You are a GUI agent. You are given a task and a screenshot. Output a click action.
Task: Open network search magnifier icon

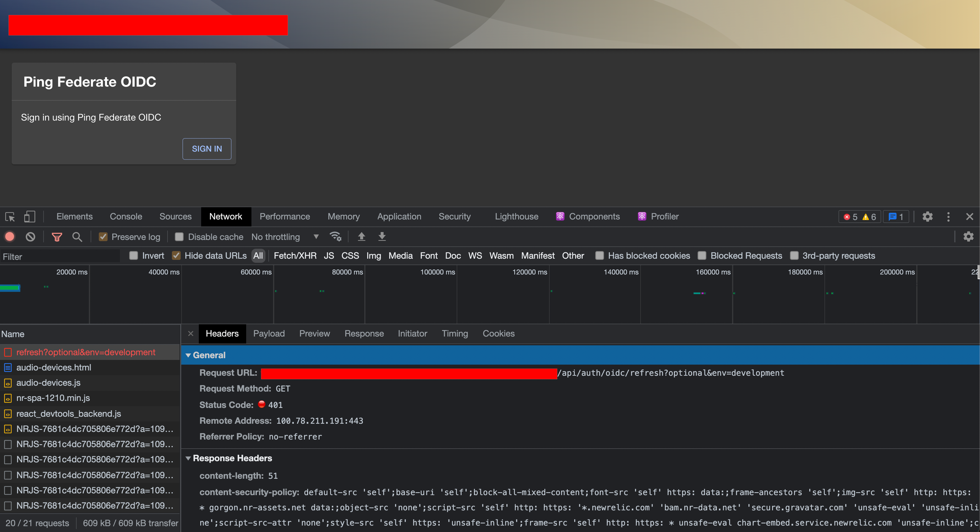point(77,237)
